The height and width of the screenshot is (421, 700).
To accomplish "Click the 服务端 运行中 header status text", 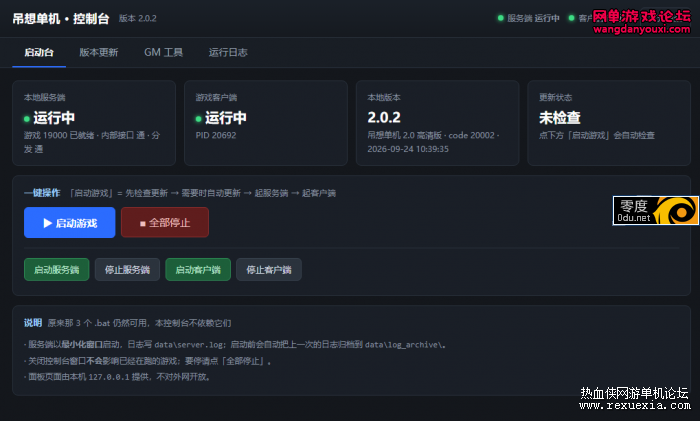I will click(x=533, y=18).
